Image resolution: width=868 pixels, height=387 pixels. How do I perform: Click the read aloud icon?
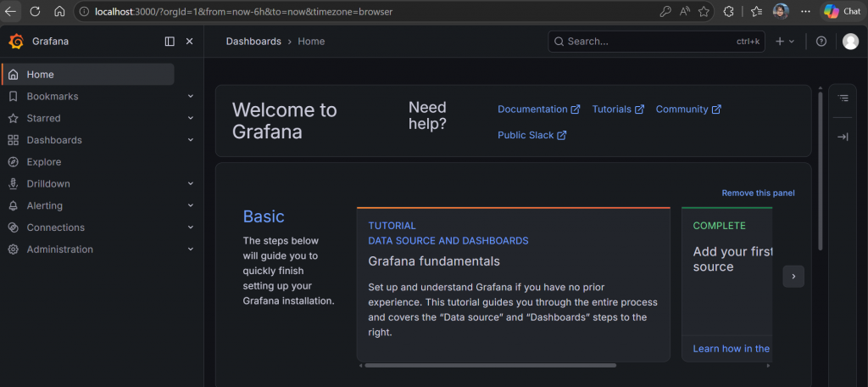click(x=685, y=11)
